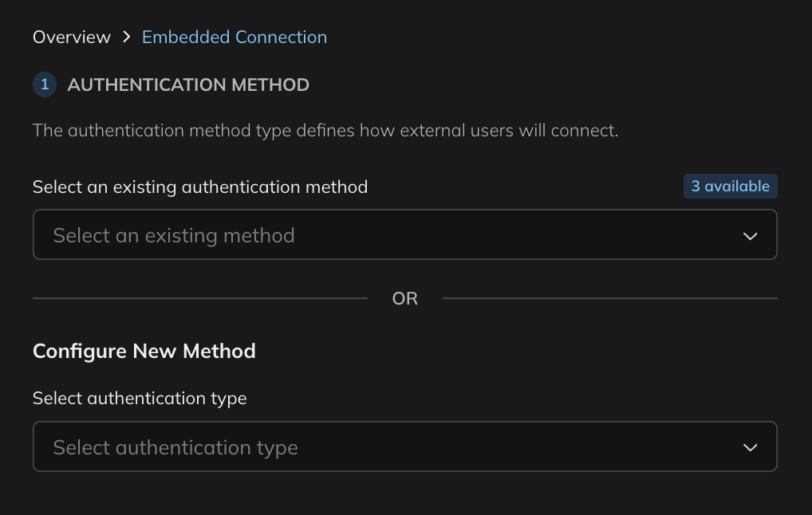Click the Configure New Method heading
Viewport: 812px width, 515px height.
[144, 351]
